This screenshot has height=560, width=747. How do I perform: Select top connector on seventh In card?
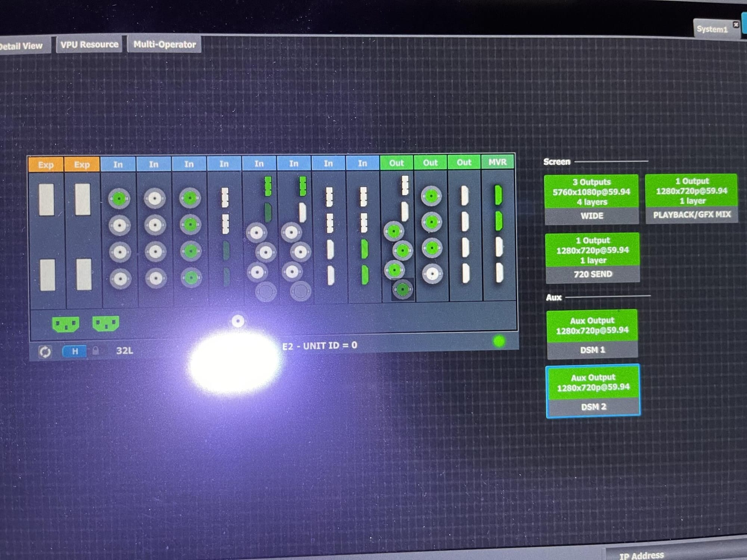point(329,197)
